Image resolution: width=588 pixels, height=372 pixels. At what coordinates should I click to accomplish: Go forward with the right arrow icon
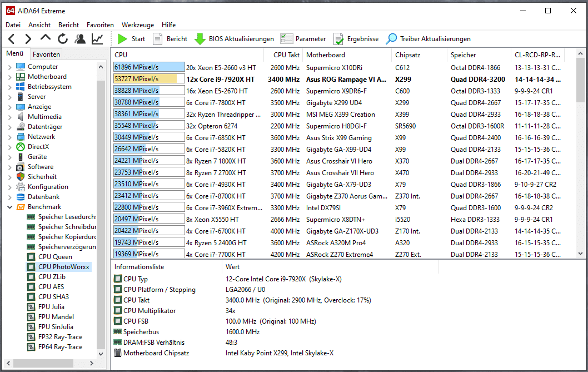pos(28,39)
